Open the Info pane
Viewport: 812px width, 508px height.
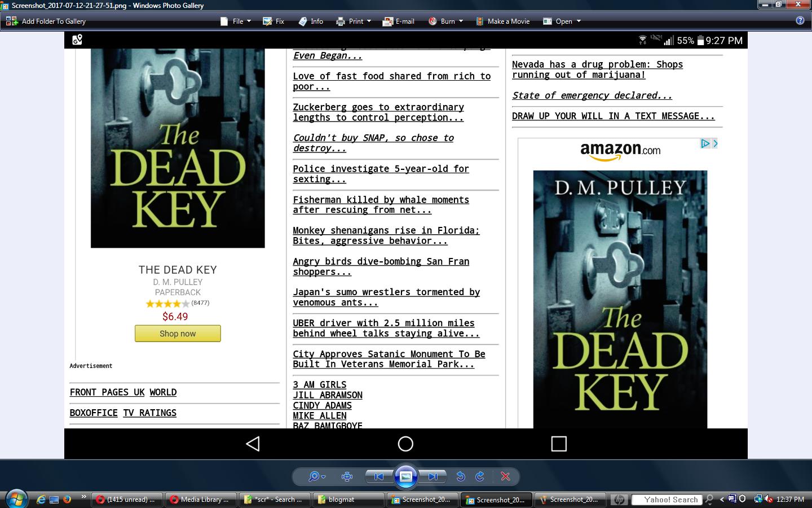pyautogui.click(x=311, y=21)
